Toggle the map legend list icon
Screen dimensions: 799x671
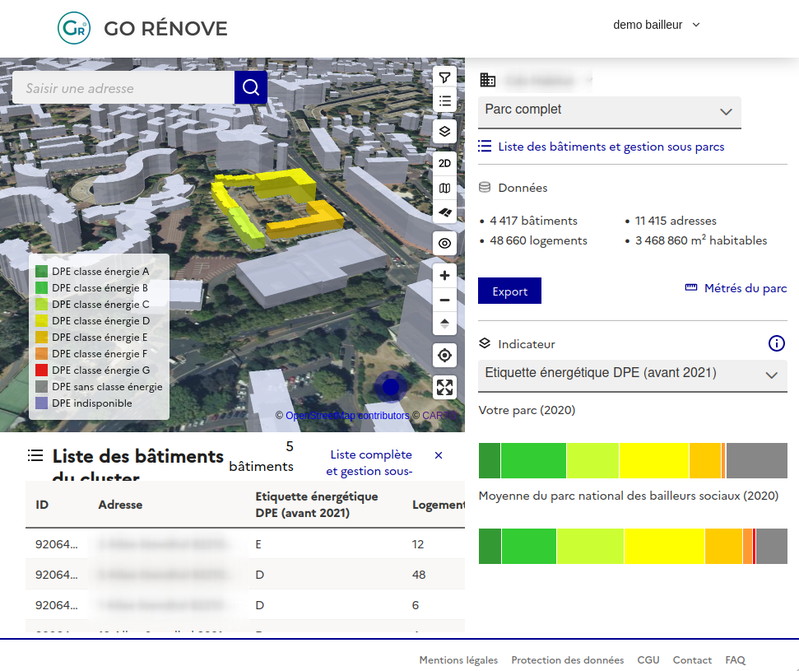point(445,101)
